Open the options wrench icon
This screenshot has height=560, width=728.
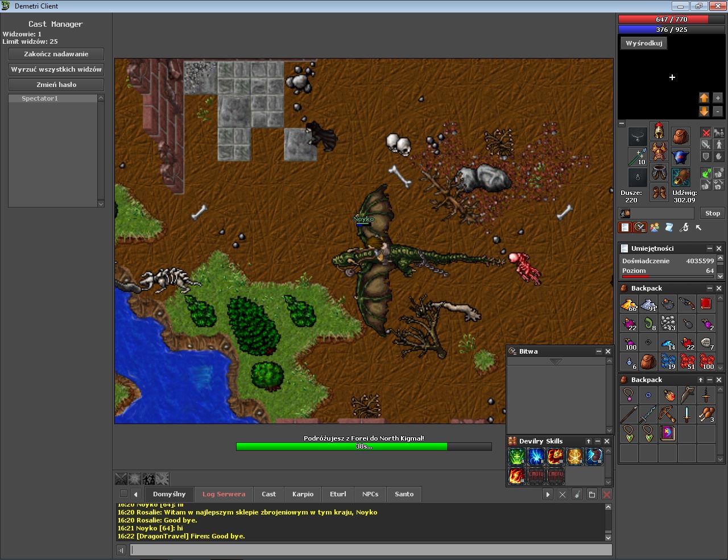pyautogui.click(x=684, y=227)
